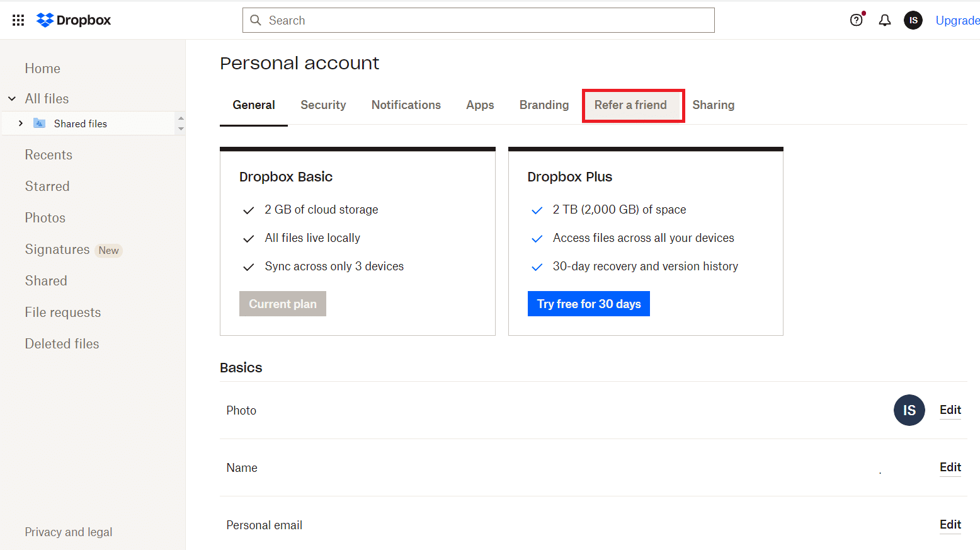The height and width of the screenshot is (550, 980).
Task: Open Privacy and legal link
Action: (x=69, y=532)
